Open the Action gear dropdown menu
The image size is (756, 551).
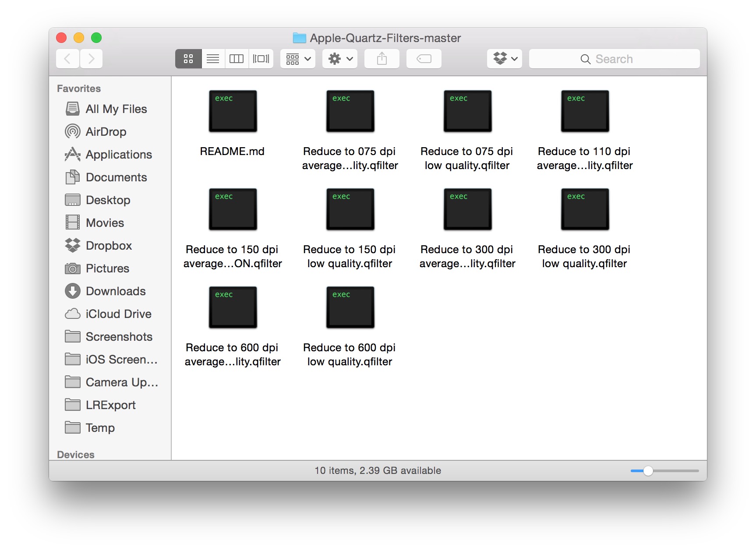(x=340, y=59)
